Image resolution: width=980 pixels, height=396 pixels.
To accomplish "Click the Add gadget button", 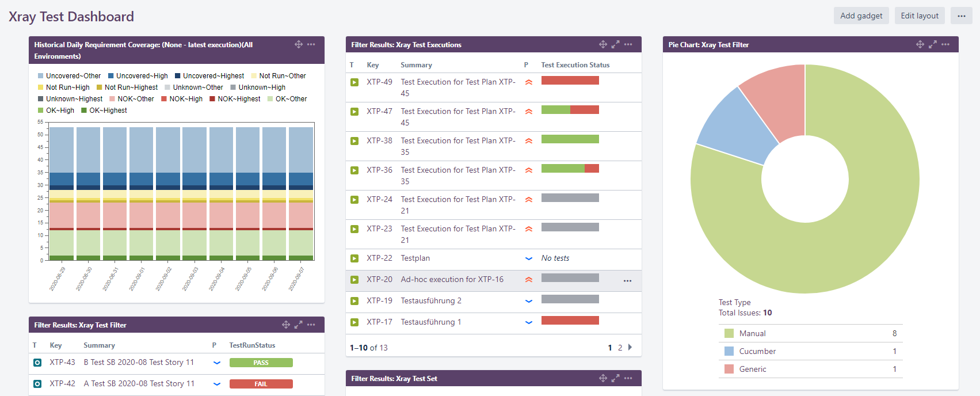I will coord(861,16).
